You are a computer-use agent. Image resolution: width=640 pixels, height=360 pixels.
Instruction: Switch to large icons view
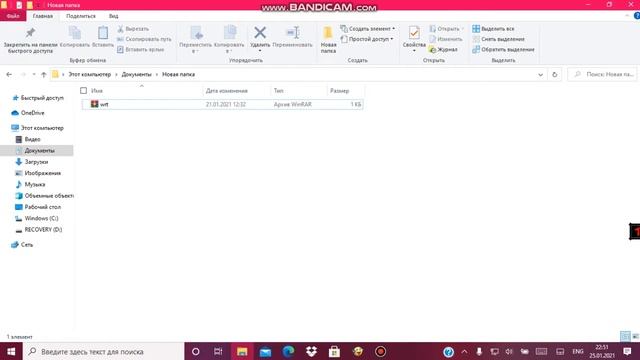point(635,336)
